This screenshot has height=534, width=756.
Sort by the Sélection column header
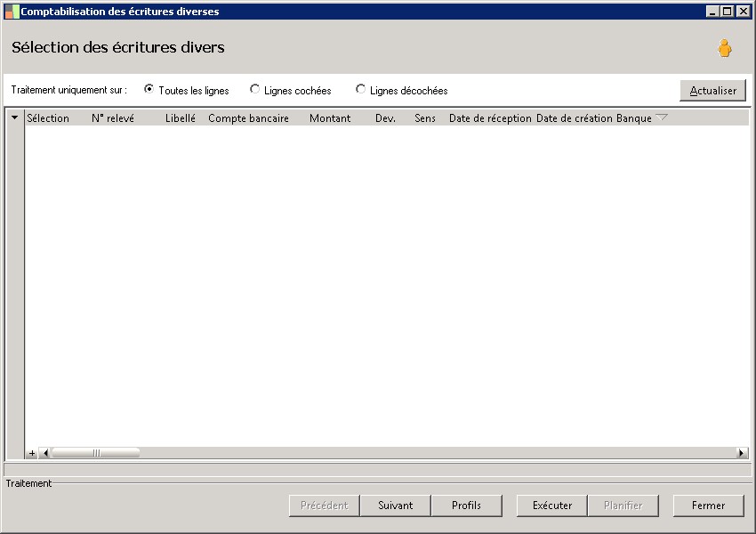(x=48, y=118)
